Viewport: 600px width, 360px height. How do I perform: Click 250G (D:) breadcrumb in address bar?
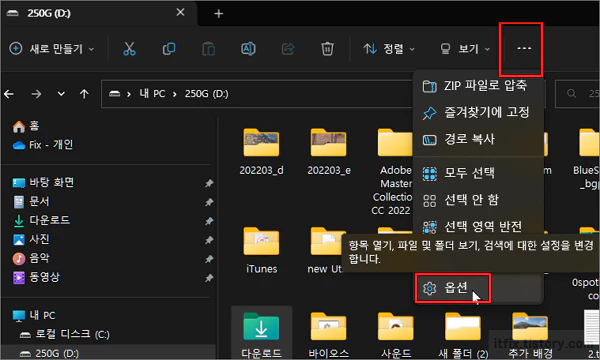coord(207,94)
